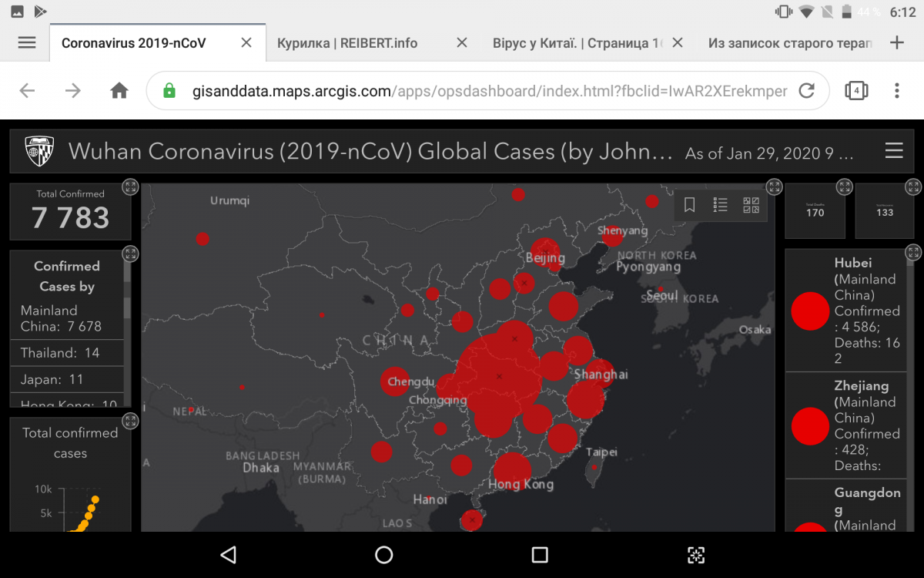Click the 133 recovered tile
This screenshot has height=578, width=924.
(885, 210)
